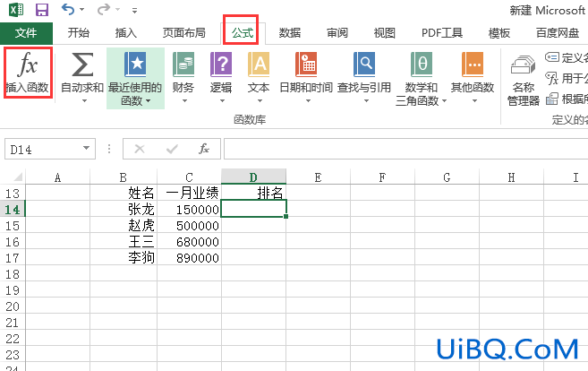This screenshot has width=588, height=371.
Task: Click the Excel application icon
Action: 16,9
